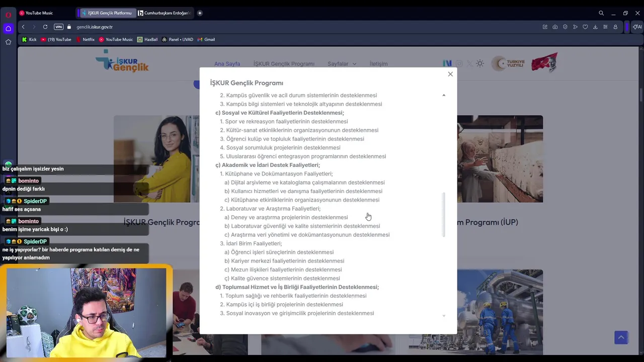Click 'c) Sosyal ve Kültürel Faaliyetlerin Desteklenmesi;'
Image resolution: width=644 pixels, height=362 pixels.
pyautogui.click(x=280, y=113)
